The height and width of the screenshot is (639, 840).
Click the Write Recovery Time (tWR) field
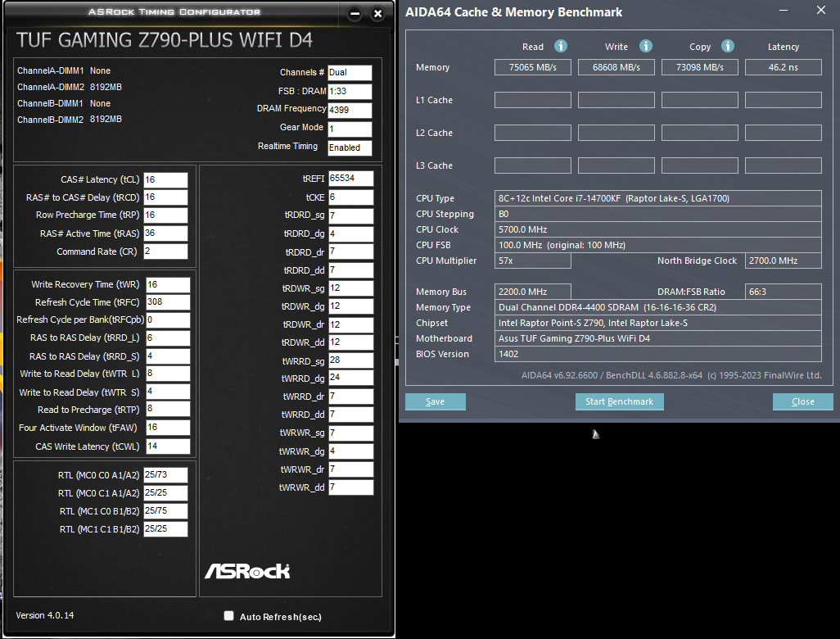point(168,284)
